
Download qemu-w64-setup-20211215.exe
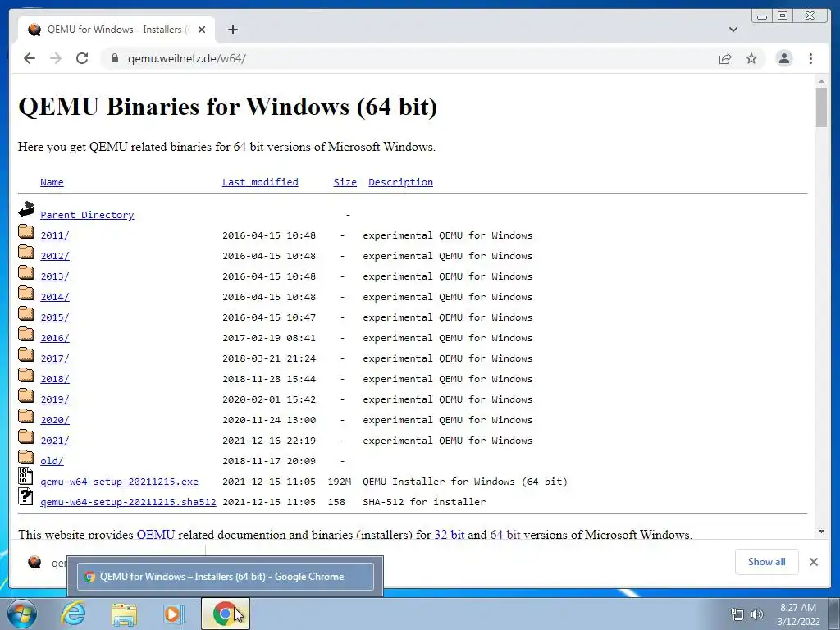click(120, 482)
